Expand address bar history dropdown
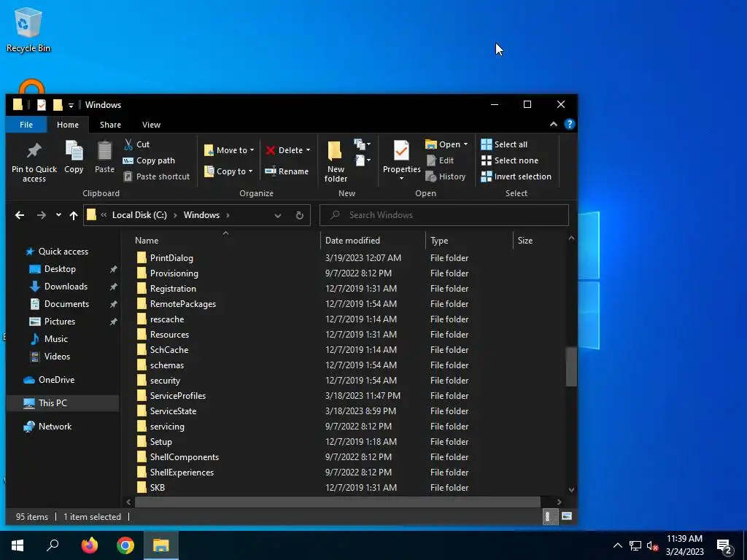Viewport: 747px width, 560px height. click(x=278, y=215)
